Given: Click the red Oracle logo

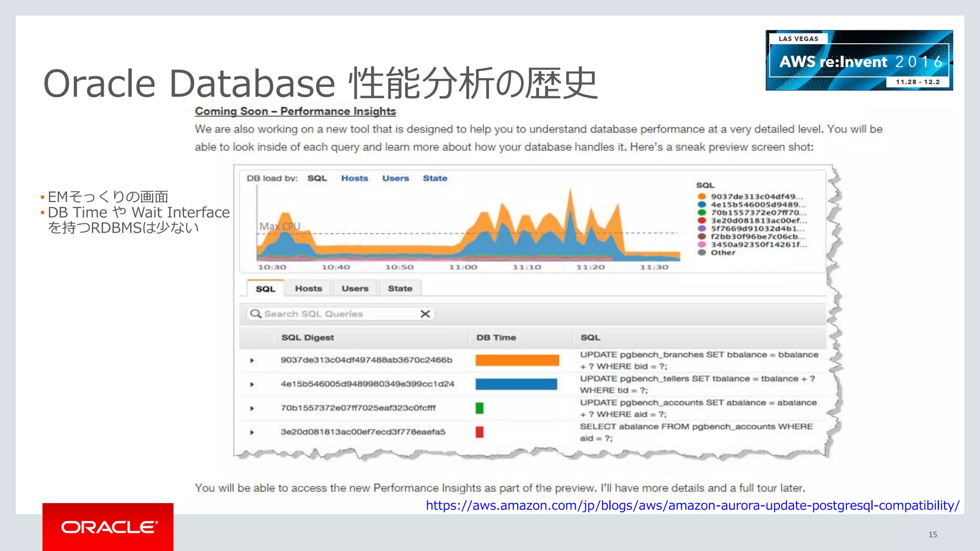Looking at the screenshot, I should click(x=108, y=527).
